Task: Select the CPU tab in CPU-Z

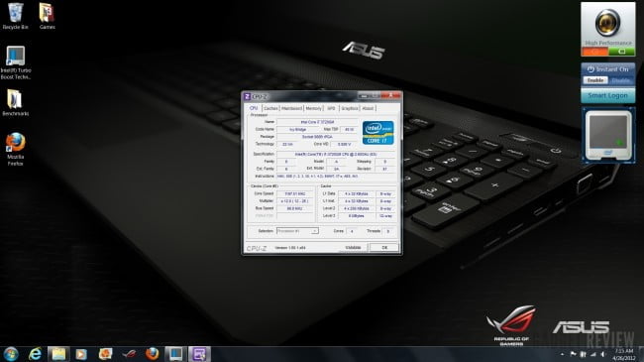Action: pyautogui.click(x=254, y=108)
